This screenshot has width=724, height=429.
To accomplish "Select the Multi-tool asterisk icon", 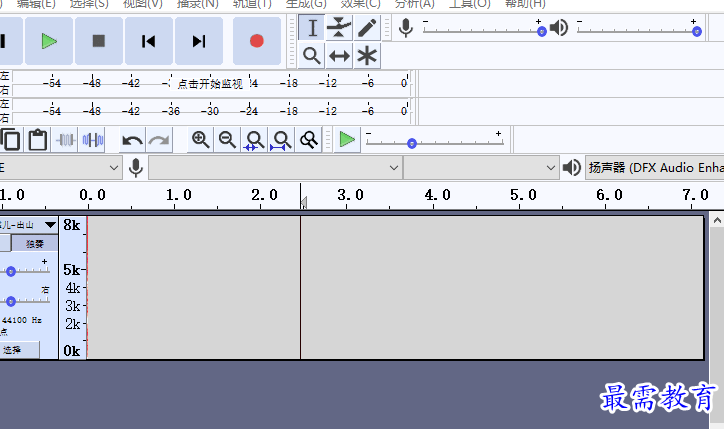I will tap(367, 56).
